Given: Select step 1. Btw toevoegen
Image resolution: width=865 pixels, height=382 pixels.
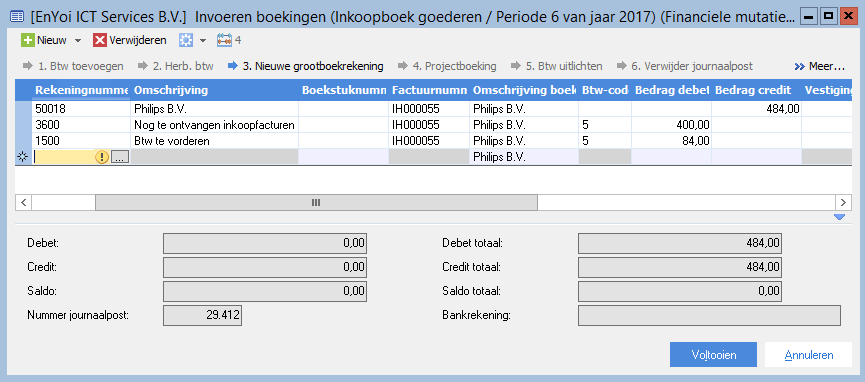Looking at the screenshot, I should click(x=73, y=66).
